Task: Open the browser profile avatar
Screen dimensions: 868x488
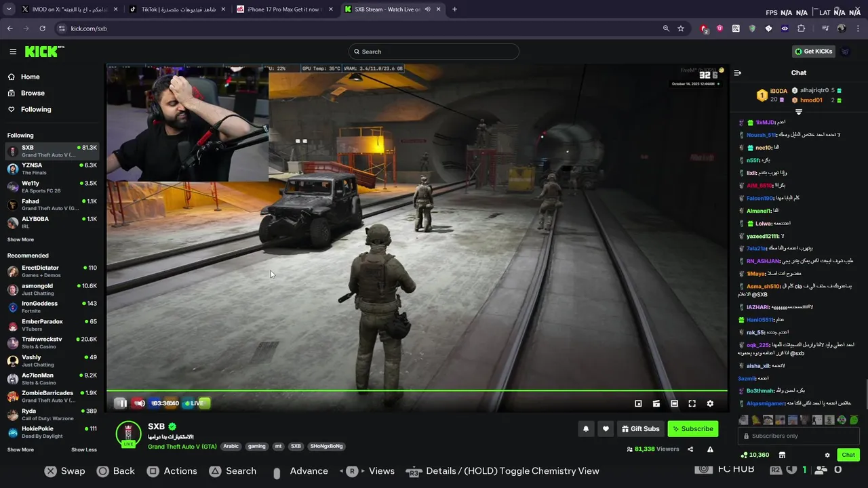Action: pos(842,28)
